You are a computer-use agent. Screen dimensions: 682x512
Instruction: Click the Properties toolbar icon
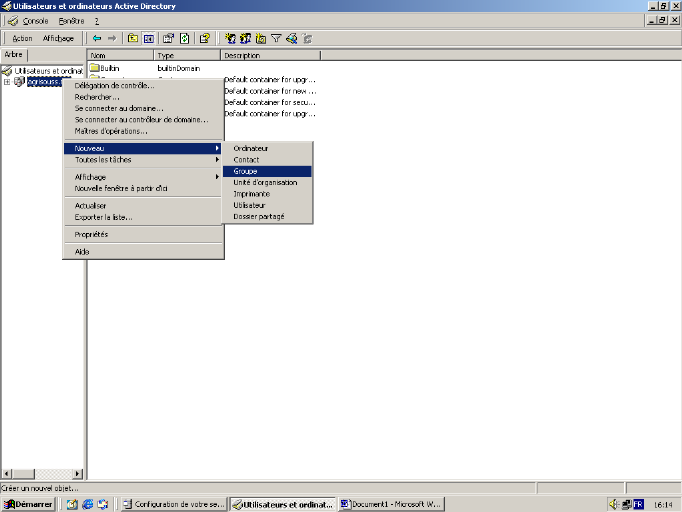[x=168, y=38]
